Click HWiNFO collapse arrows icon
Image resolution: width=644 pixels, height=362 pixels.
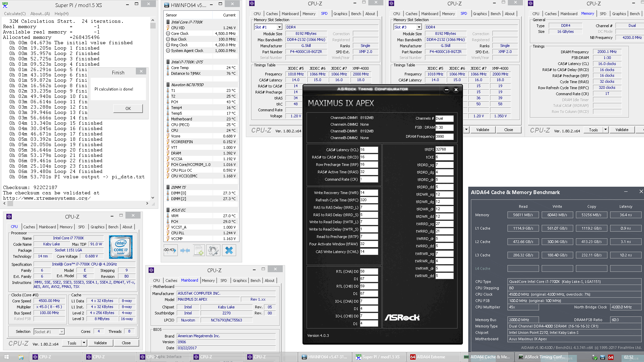click(x=185, y=250)
